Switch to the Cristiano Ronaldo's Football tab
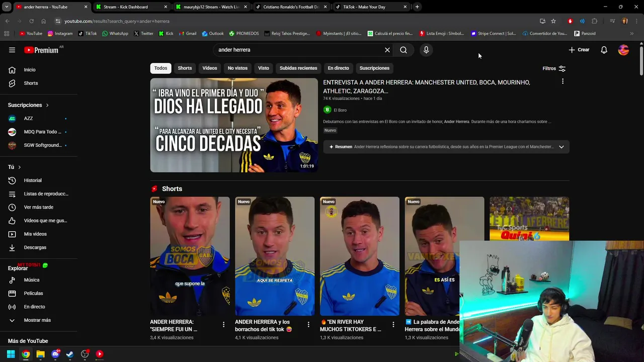The image size is (644, 362). coord(291,7)
